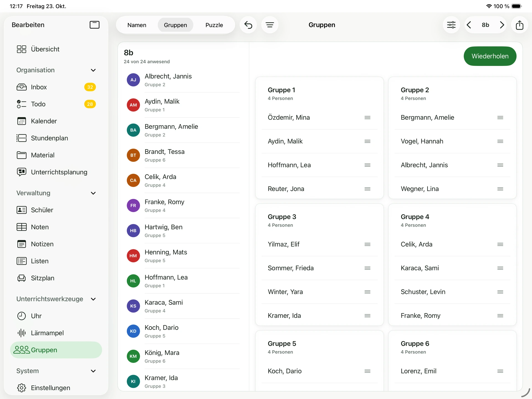Open the sort filter lines icon
The width and height of the screenshot is (532, 399).
click(x=270, y=25)
